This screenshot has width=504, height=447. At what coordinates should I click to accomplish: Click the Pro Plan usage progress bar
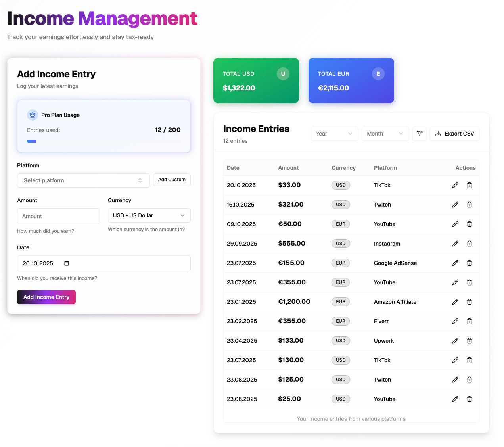point(32,141)
